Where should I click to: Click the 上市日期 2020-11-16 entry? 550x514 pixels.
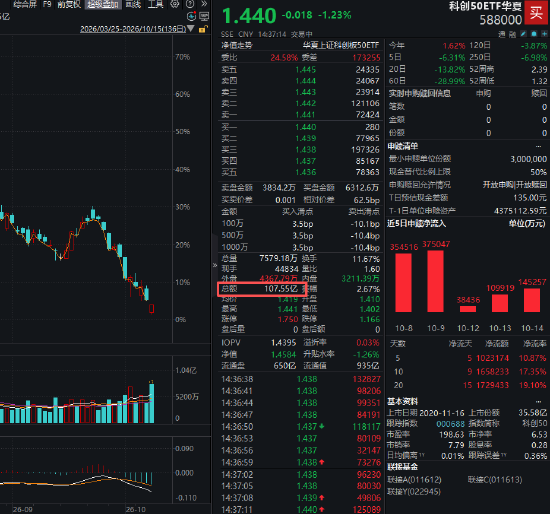click(x=425, y=413)
